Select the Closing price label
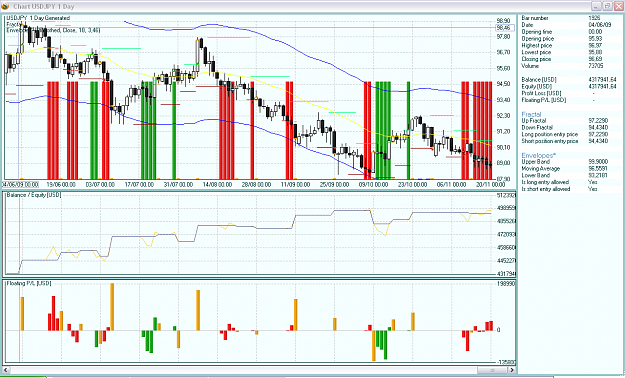The width and height of the screenshot is (625, 378). 536,59
